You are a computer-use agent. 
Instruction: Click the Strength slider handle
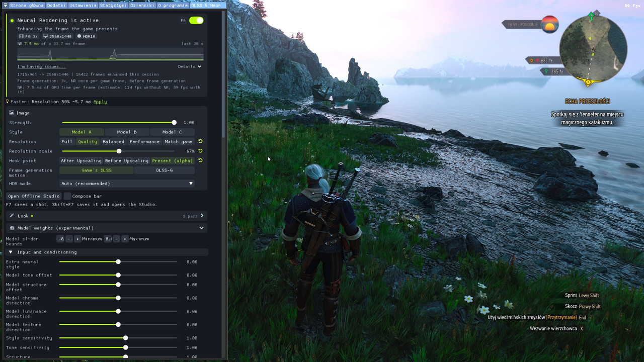coord(174,122)
